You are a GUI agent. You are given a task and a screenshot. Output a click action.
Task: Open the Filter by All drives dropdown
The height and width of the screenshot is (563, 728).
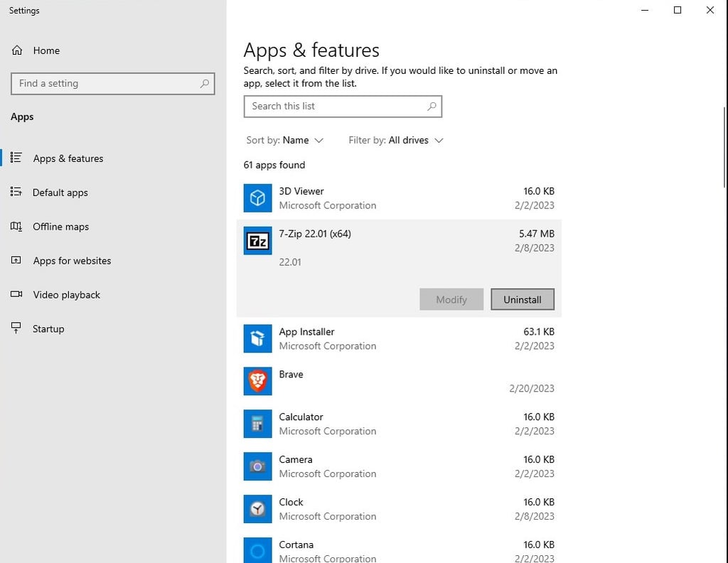point(396,140)
